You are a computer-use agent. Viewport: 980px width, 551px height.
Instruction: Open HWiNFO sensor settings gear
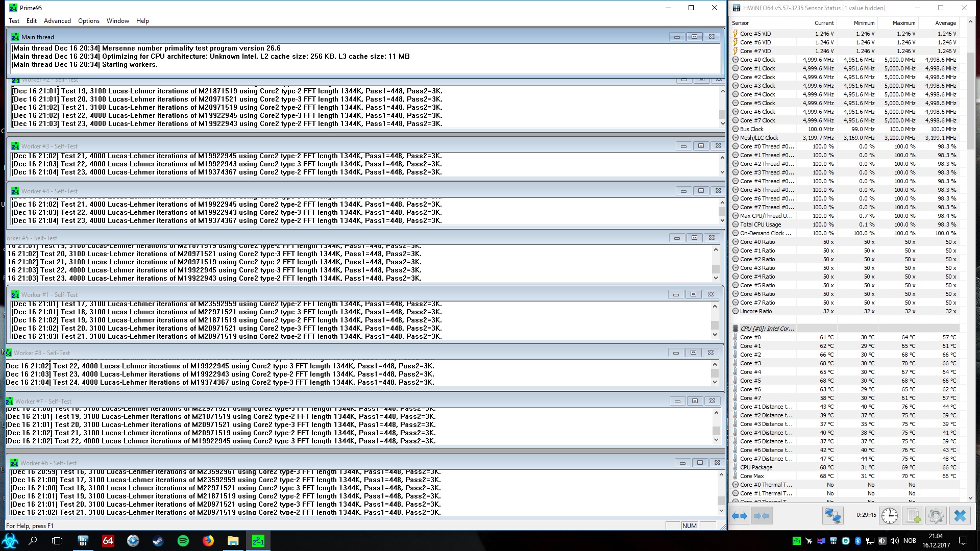[936, 516]
